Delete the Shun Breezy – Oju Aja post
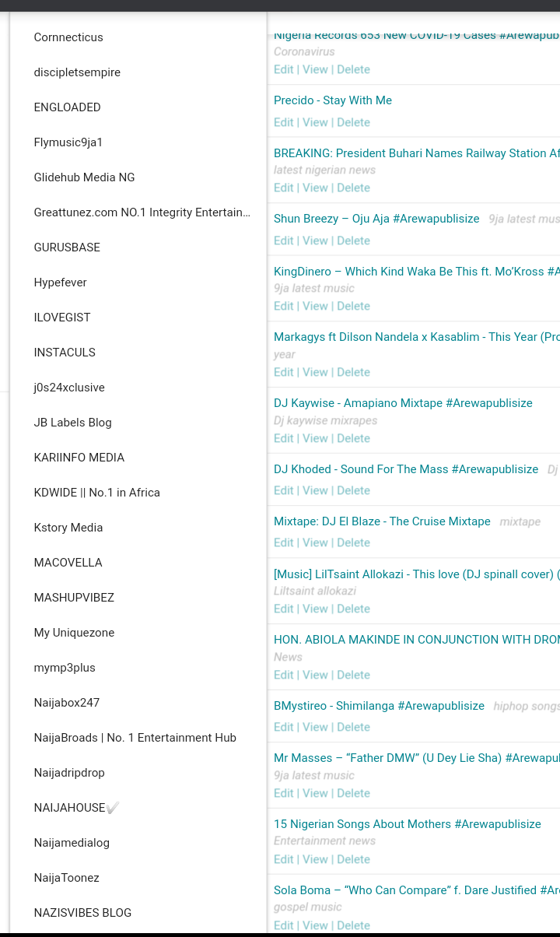Image resolution: width=560 pixels, height=937 pixels. click(353, 240)
